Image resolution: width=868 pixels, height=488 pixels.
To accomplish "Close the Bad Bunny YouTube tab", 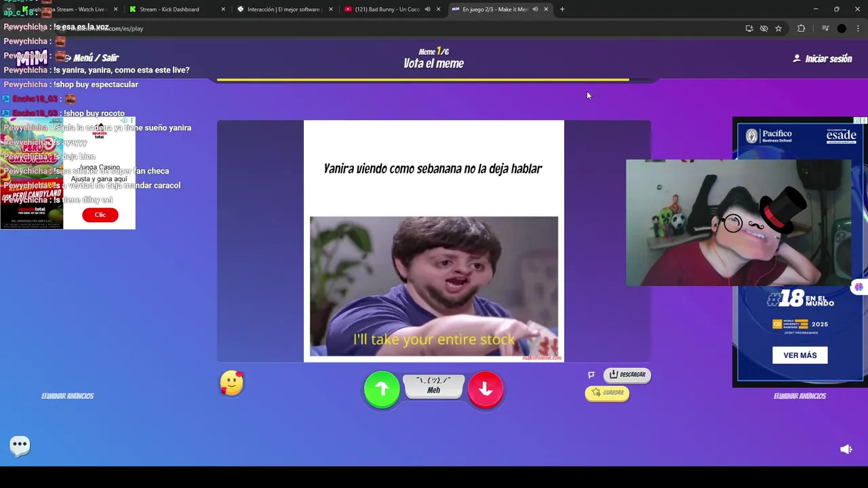I will 438,9.
